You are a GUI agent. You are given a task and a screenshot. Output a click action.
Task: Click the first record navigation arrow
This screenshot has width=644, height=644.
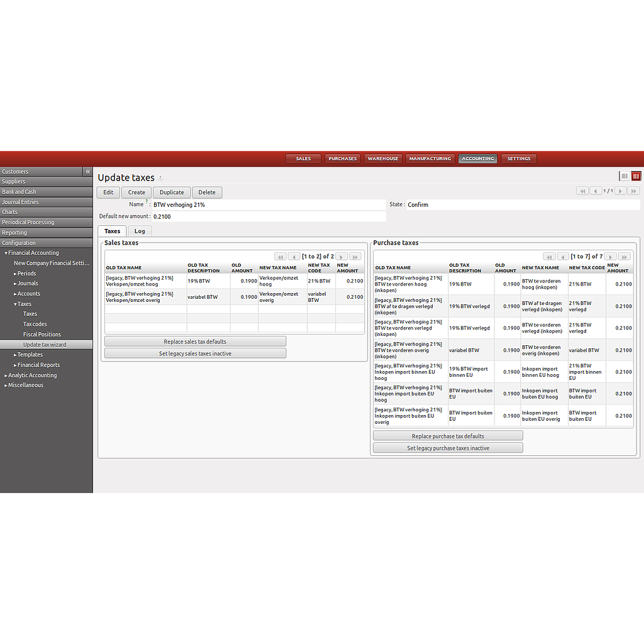pos(582,191)
